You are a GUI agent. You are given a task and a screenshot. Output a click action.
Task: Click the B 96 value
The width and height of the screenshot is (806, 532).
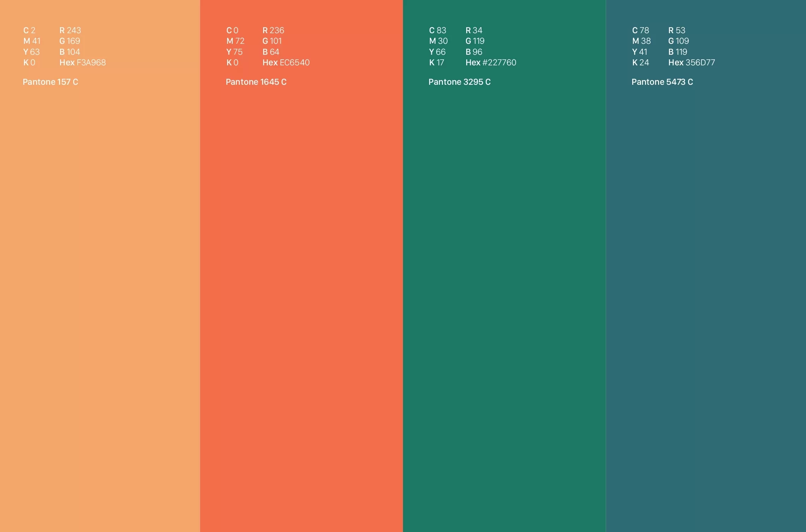coord(474,52)
